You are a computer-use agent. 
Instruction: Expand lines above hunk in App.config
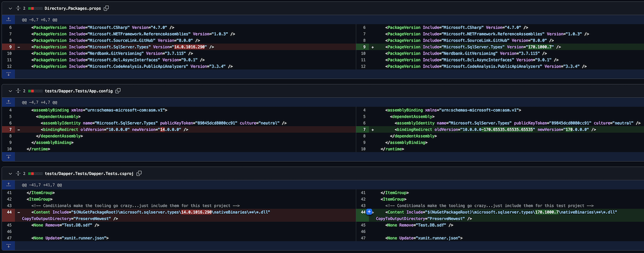tap(8, 101)
